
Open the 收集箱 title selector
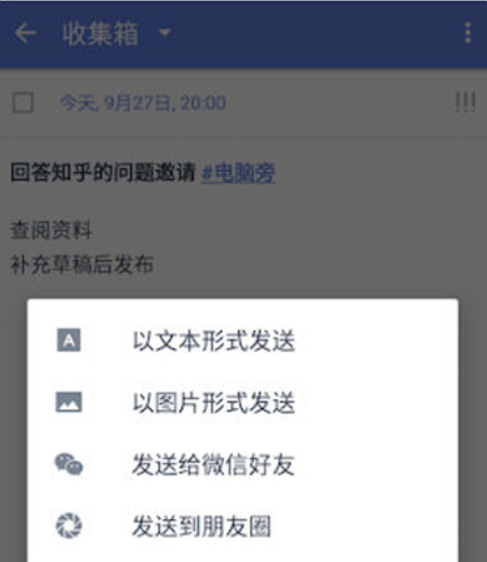coord(100,33)
